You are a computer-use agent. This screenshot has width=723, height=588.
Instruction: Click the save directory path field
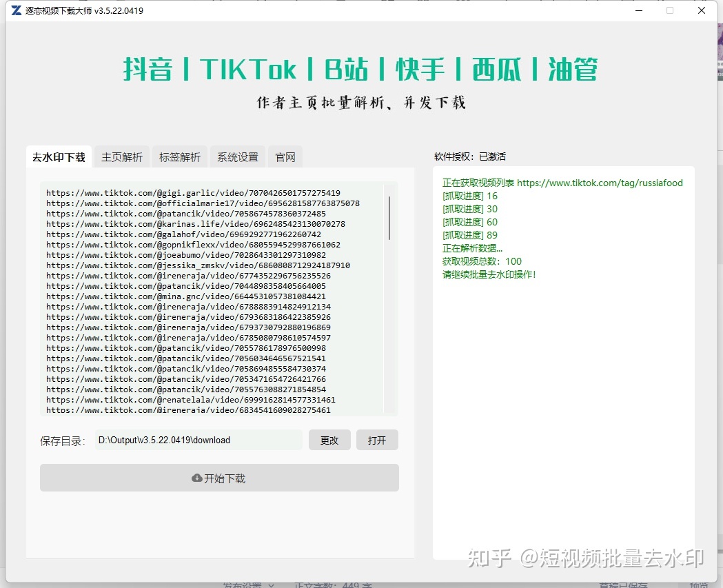click(x=198, y=440)
